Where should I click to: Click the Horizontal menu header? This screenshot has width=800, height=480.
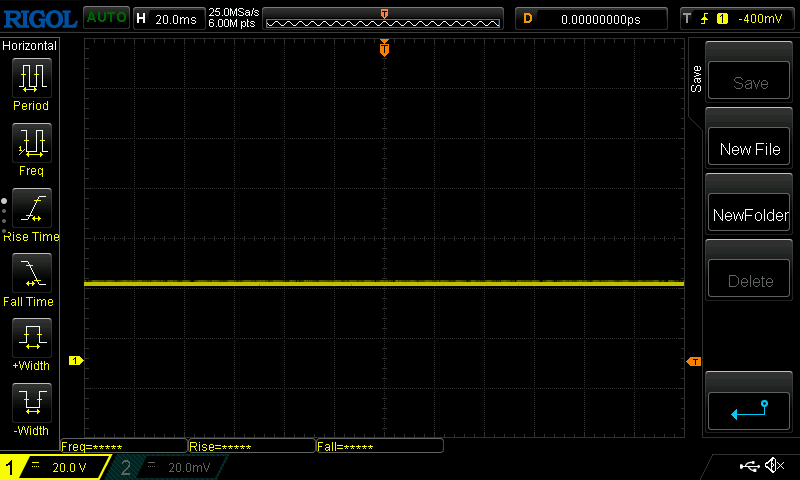(x=30, y=46)
